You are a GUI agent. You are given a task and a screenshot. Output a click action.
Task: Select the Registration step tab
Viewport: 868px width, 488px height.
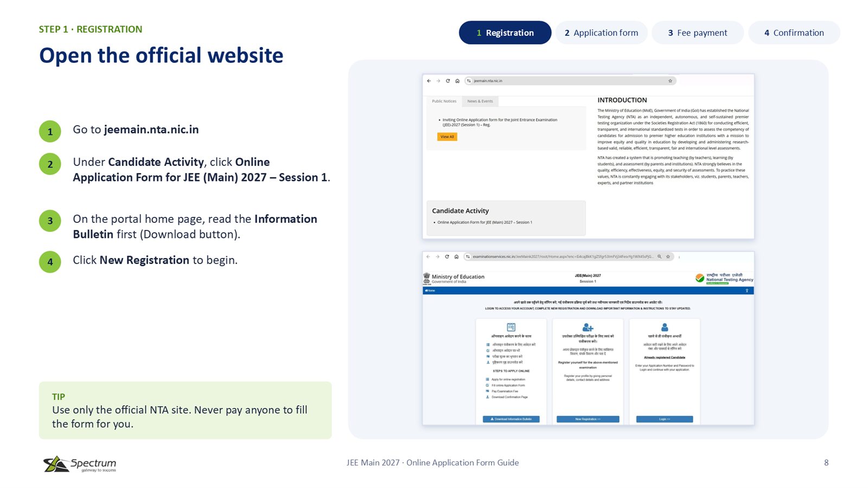click(505, 33)
